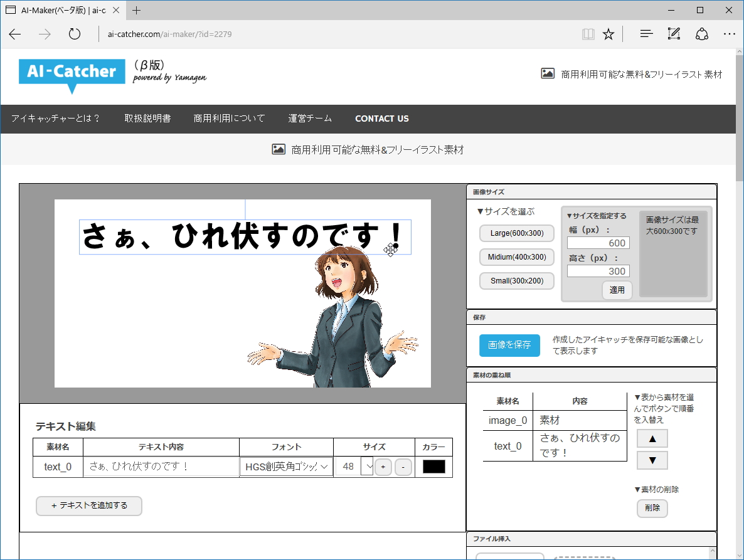Delete the selected material with 削除
This screenshot has height=560, width=744.
[652, 509]
